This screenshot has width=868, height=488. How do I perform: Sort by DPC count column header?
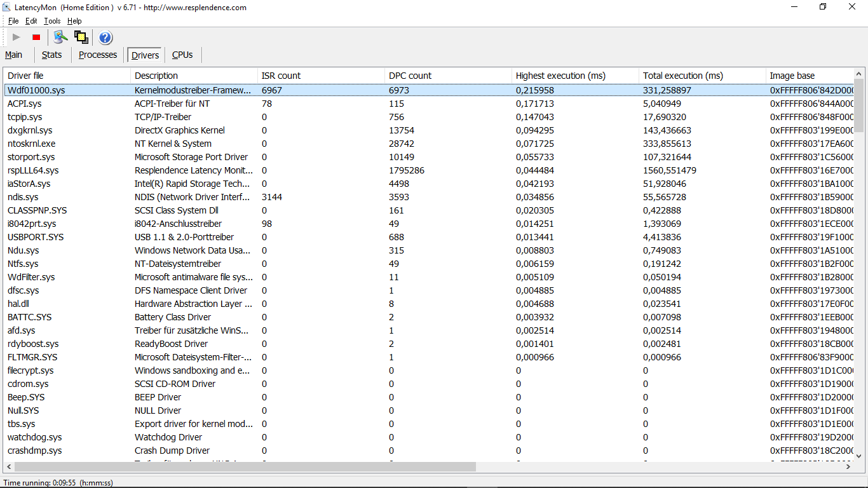410,76
